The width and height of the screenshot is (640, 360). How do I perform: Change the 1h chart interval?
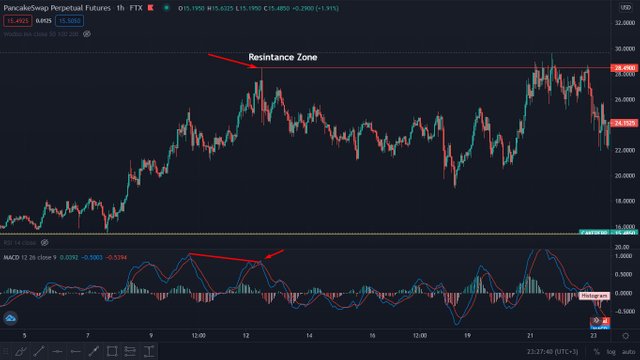point(120,8)
